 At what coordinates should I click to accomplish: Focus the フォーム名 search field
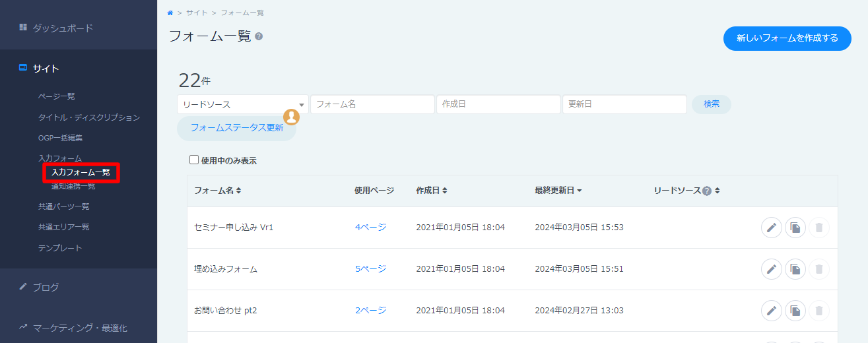(372, 104)
